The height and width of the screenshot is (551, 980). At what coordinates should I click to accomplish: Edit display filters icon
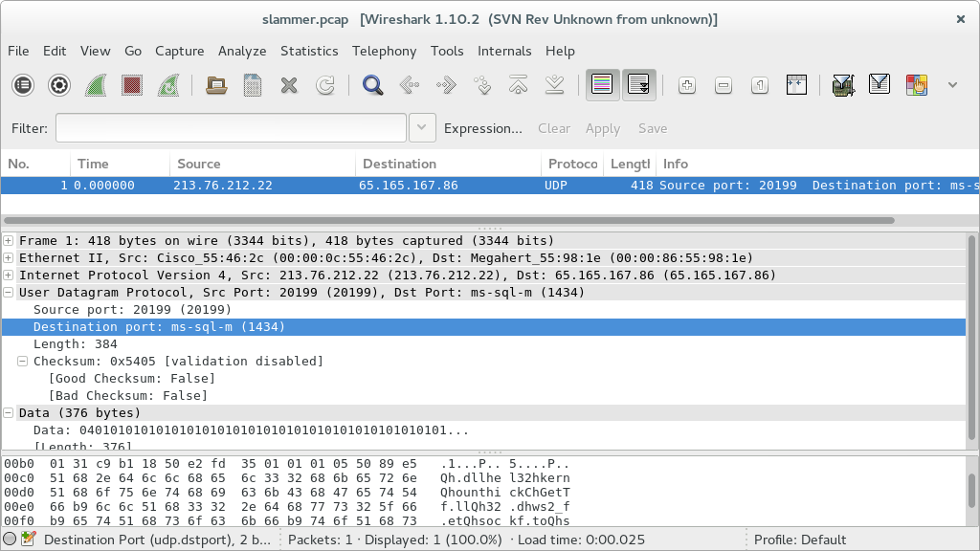[880, 85]
